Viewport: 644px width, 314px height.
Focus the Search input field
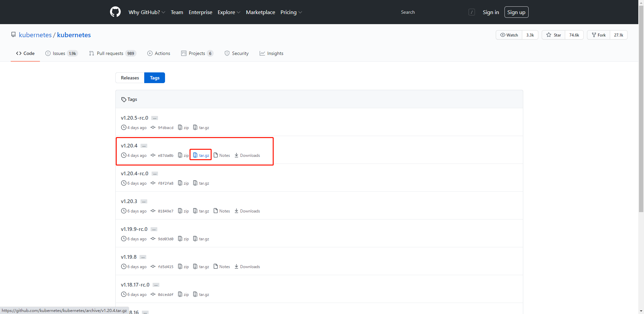433,12
